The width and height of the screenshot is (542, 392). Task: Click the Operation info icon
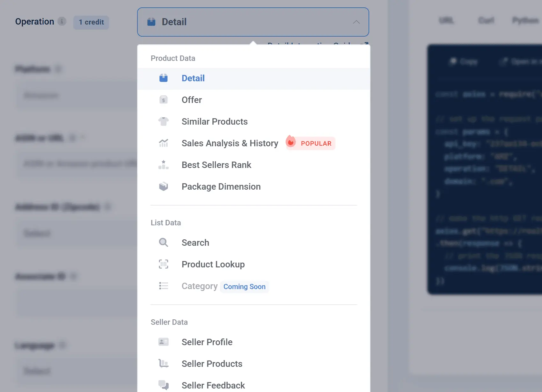coord(62,21)
